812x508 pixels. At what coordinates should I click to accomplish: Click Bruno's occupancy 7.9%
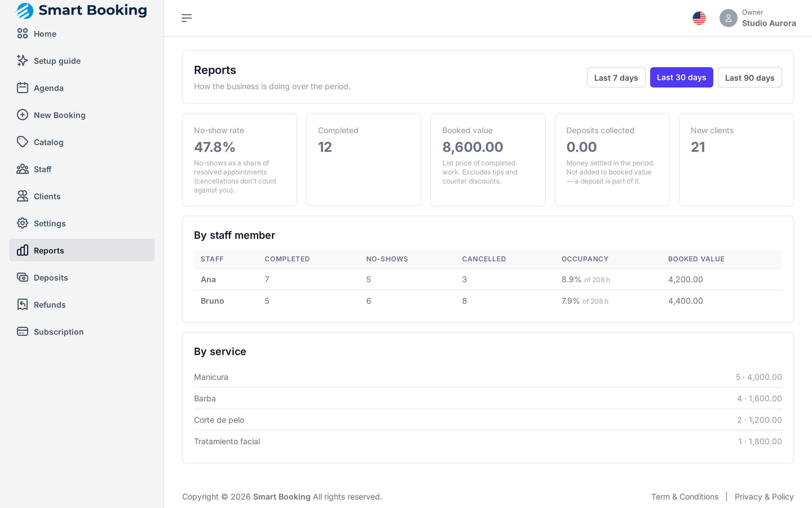tap(570, 301)
